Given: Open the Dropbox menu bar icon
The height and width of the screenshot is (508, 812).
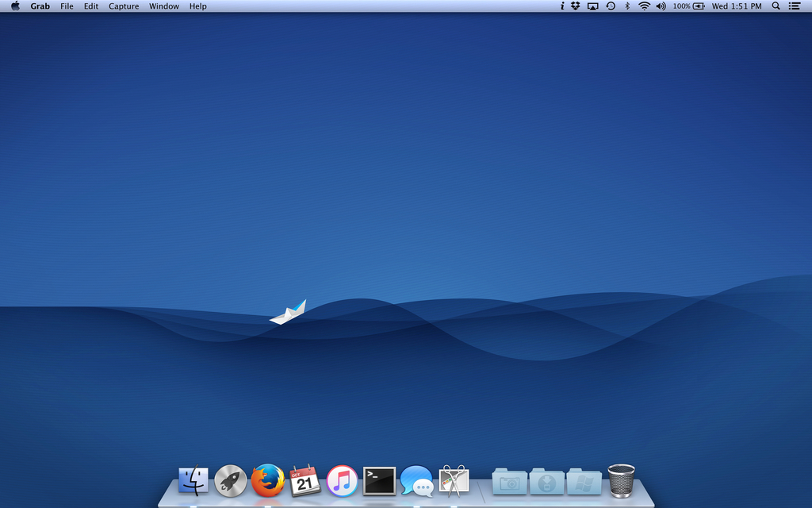Looking at the screenshot, I should (576, 6).
